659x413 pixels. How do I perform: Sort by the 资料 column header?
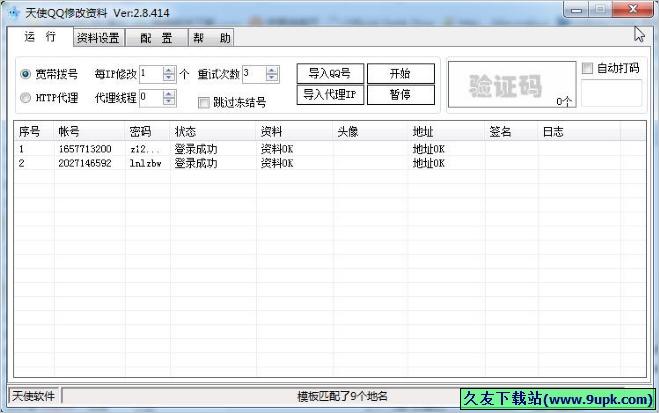pyautogui.click(x=294, y=132)
